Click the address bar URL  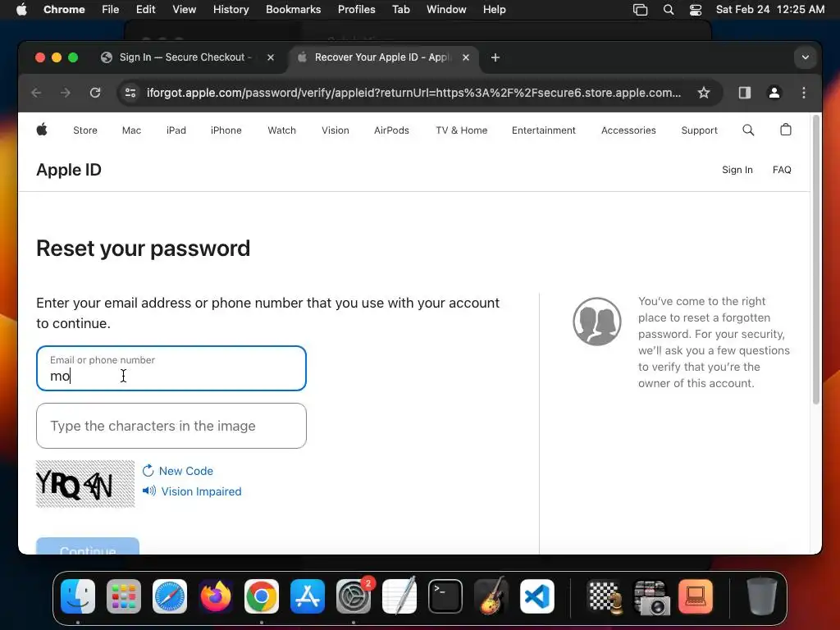(413, 93)
